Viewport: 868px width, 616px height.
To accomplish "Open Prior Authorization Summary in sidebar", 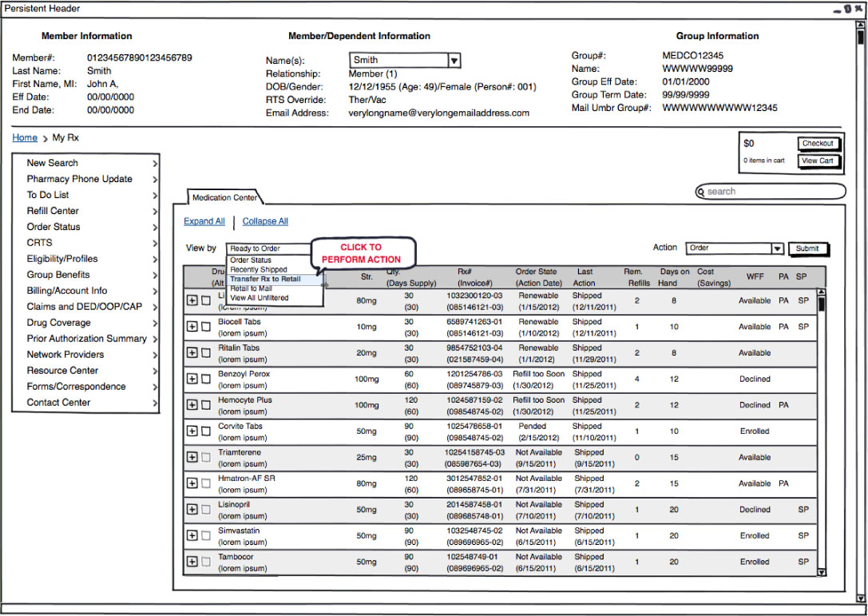I will point(87,339).
